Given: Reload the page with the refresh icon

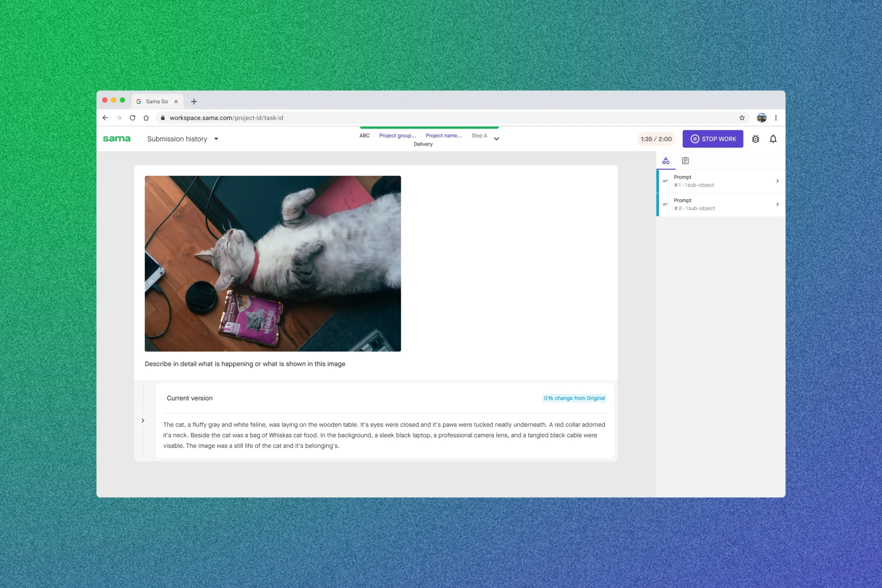Looking at the screenshot, I should (132, 118).
